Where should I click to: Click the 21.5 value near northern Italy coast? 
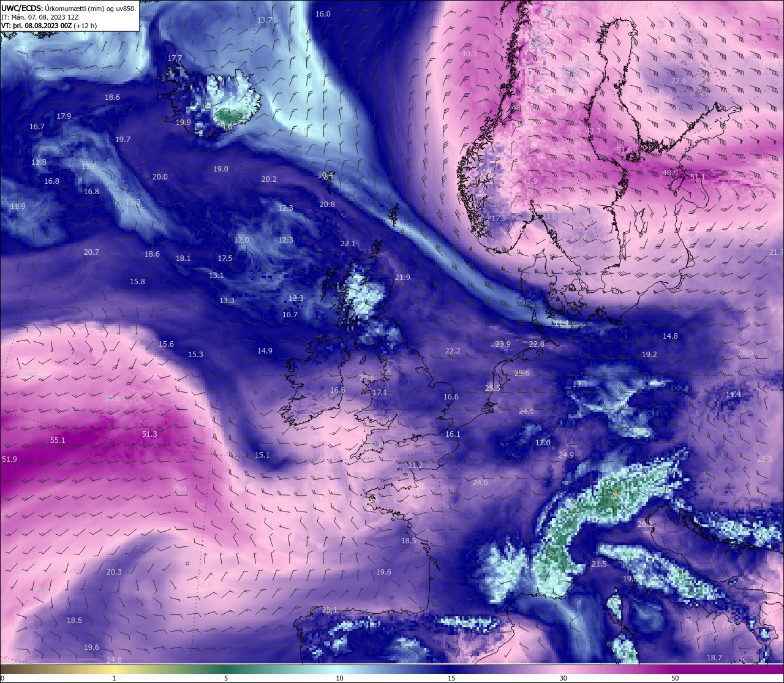599,564
